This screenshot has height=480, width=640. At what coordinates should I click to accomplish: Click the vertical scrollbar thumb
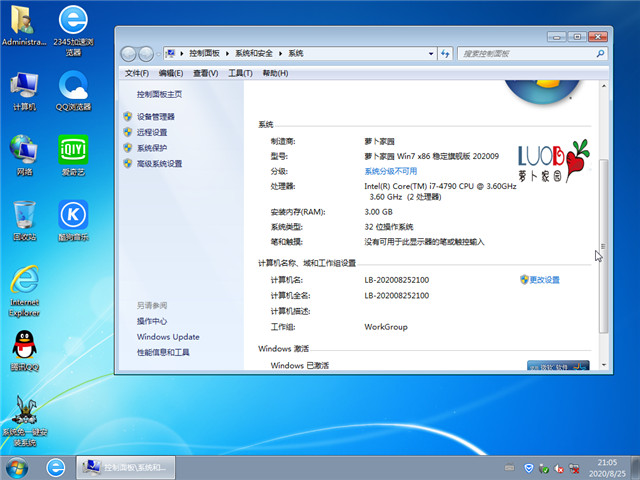click(604, 246)
